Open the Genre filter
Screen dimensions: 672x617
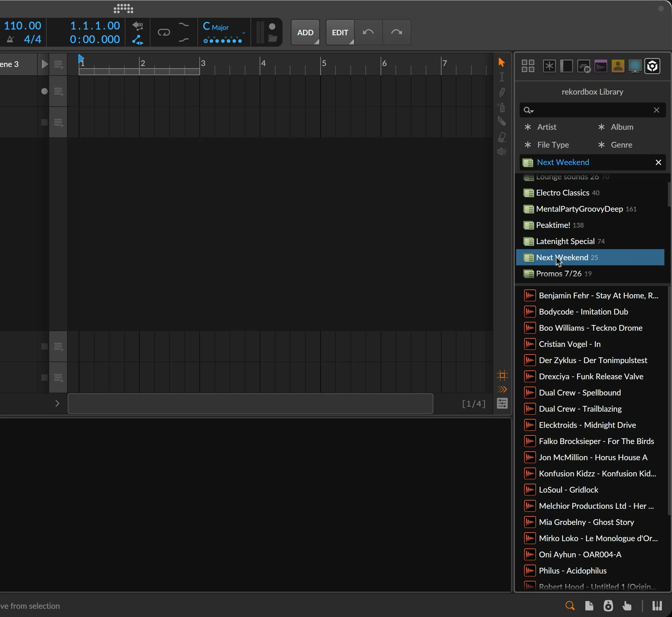[x=621, y=144]
